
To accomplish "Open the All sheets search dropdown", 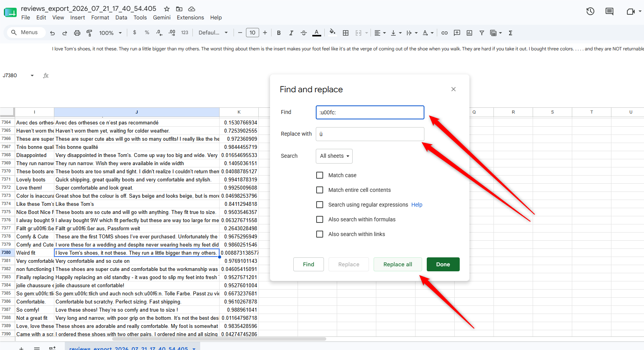I will tap(334, 156).
